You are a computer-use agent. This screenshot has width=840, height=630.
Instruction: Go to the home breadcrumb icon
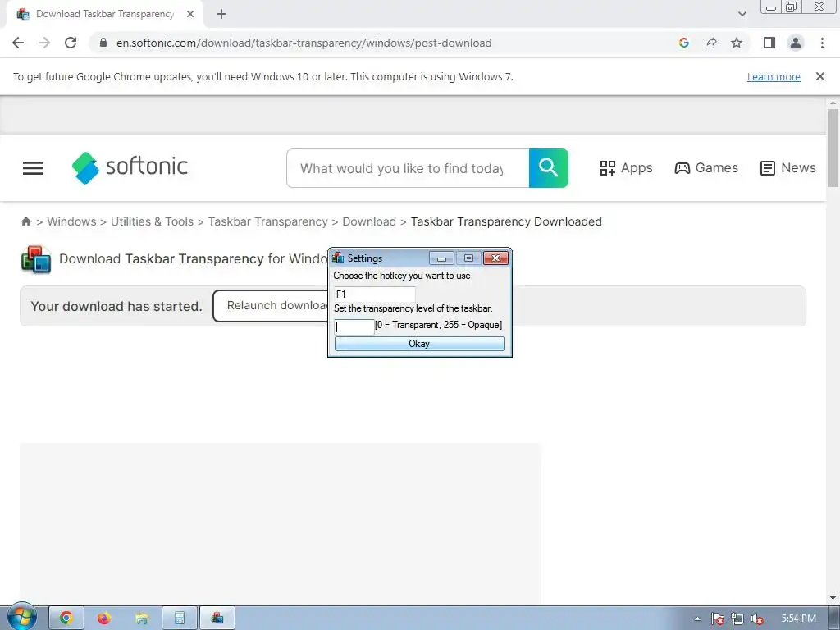click(25, 221)
